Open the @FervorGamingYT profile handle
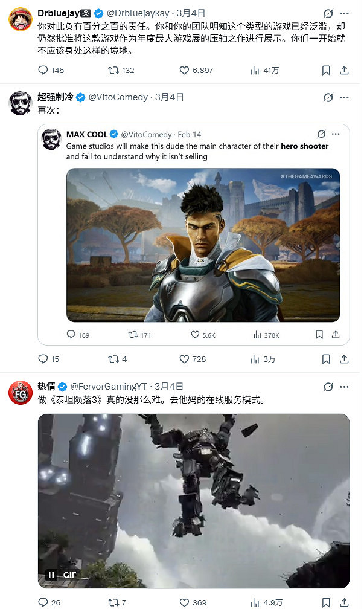 point(109,387)
